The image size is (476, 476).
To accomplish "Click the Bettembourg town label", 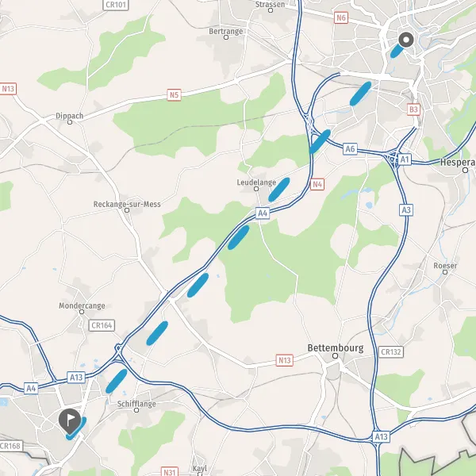I will pyautogui.click(x=336, y=348).
